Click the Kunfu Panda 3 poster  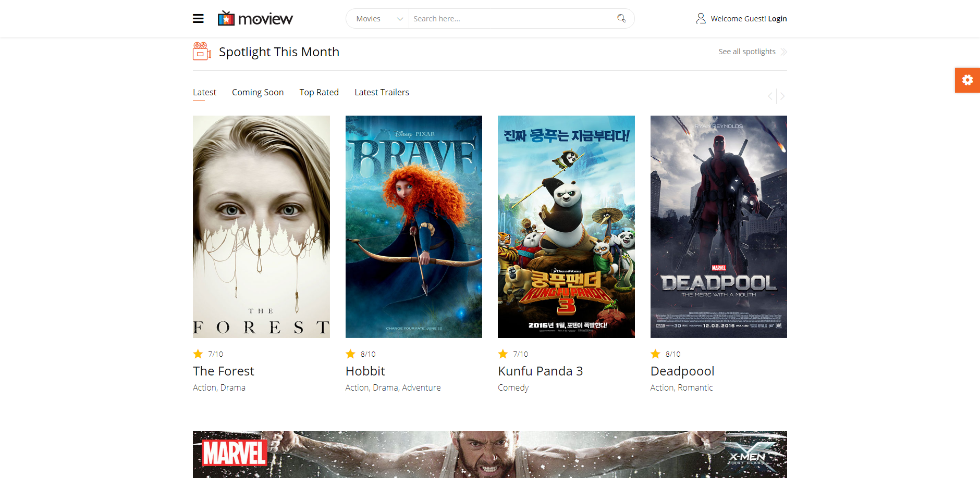tap(566, 227)
